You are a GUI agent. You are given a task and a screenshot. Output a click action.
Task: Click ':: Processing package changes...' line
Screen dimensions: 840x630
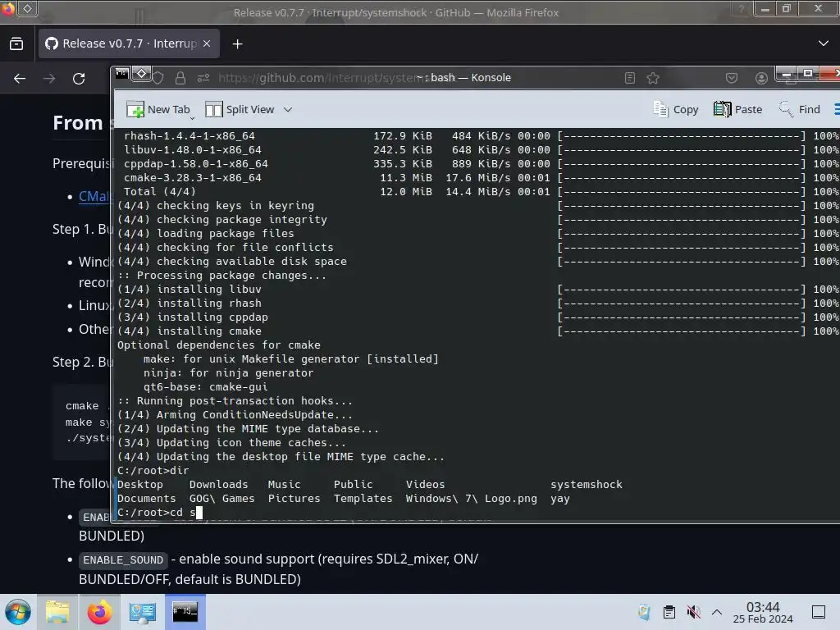pyautogui.click(x=221, y=276)
